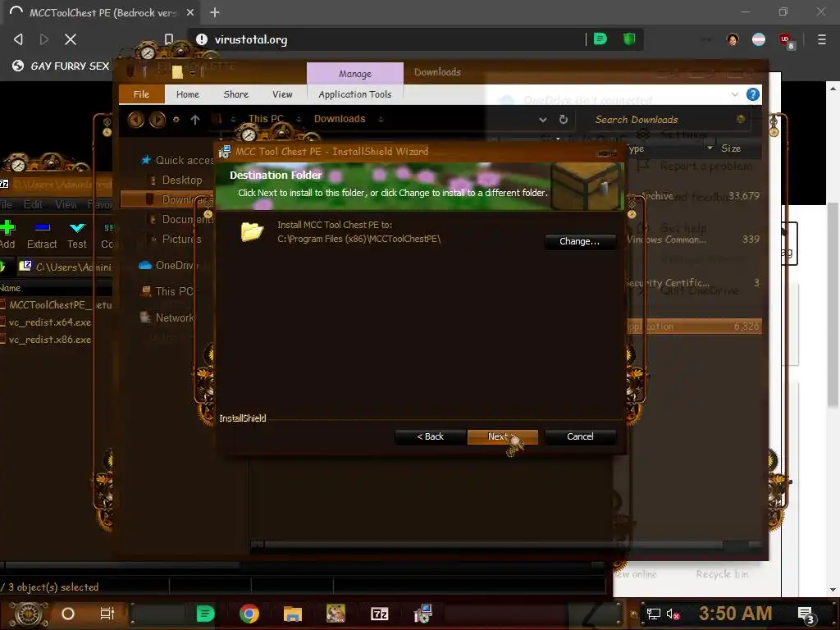Bookmark the current browser page
The height and width of the screenshot is (630, 840).
coord(168,39)
